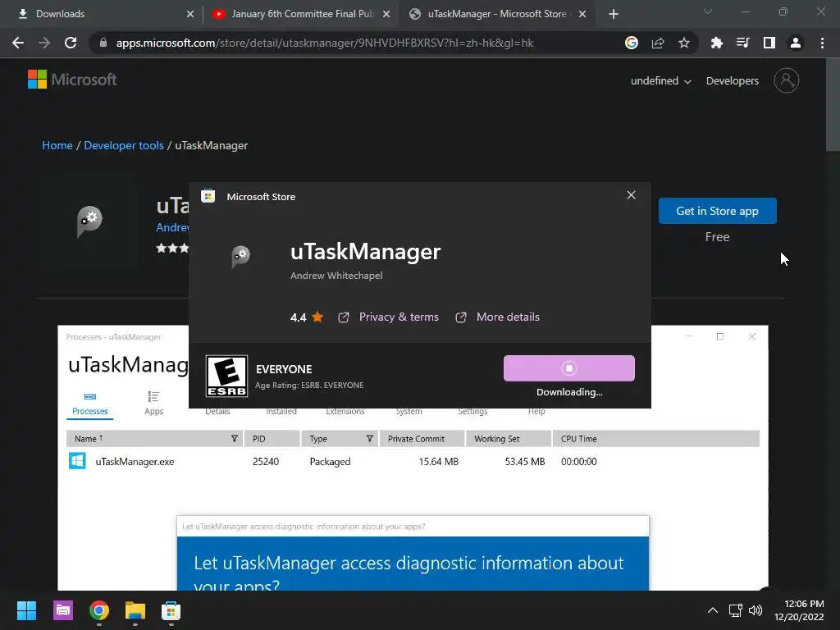Open the Chrome extensions puzzle icon

[x=716, y=43]
